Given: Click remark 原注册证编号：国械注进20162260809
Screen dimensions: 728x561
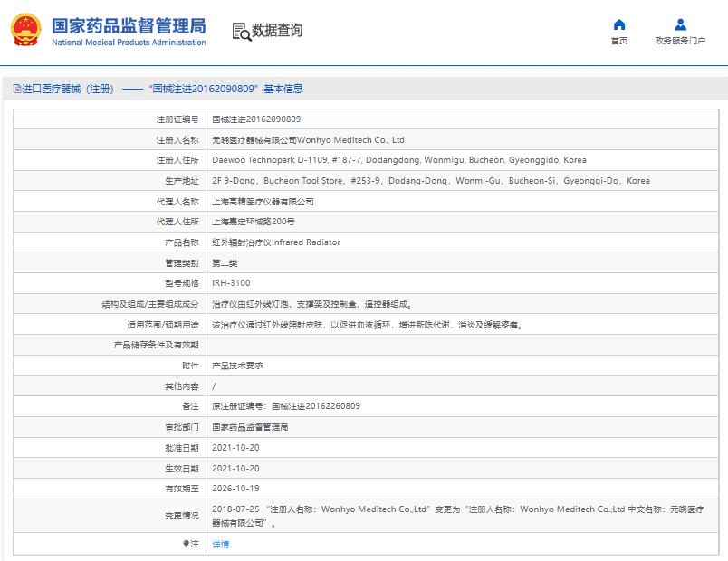Looking at the screenshot, I should 286,406.
